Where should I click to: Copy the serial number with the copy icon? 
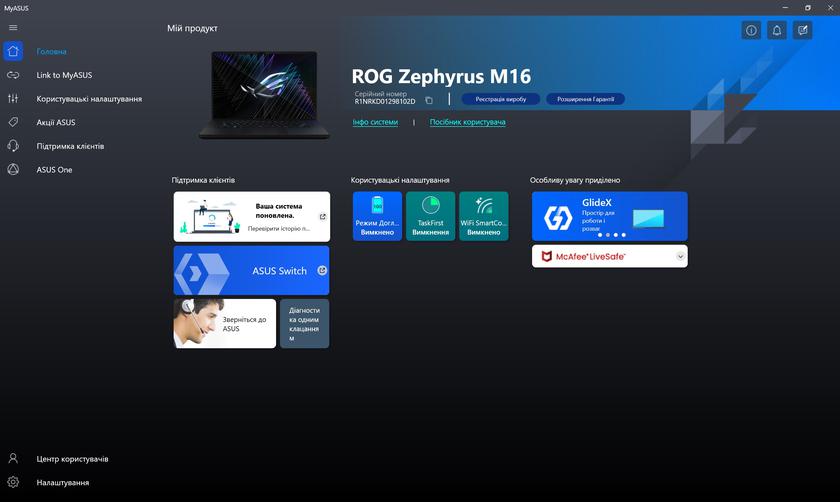pos(429,101)
